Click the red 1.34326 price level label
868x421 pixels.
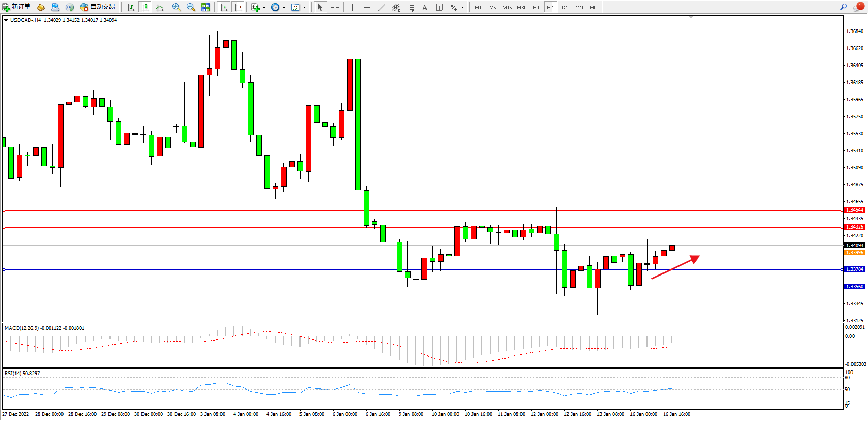[855, 227]
